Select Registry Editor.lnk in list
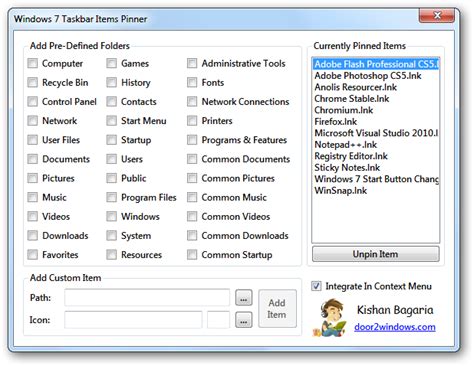The width and height of the screenshot is (474, 366). coord(376,156)
